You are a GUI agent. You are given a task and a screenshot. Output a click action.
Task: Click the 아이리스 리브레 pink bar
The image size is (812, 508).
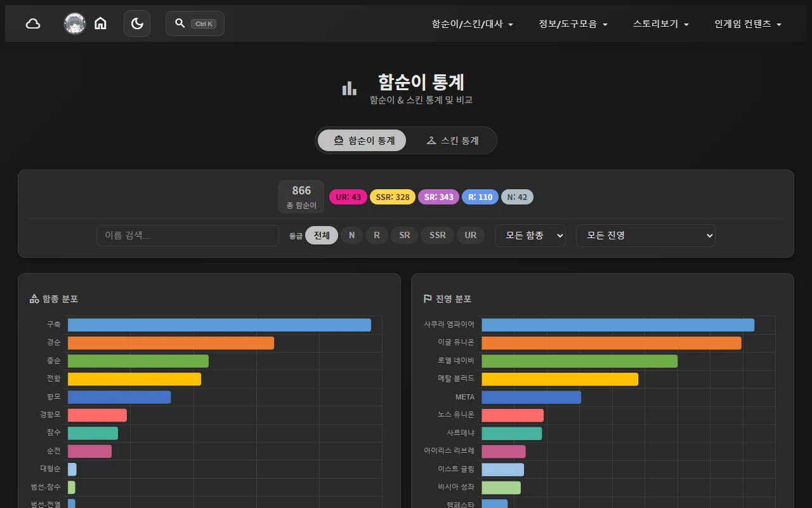[504, 451]
